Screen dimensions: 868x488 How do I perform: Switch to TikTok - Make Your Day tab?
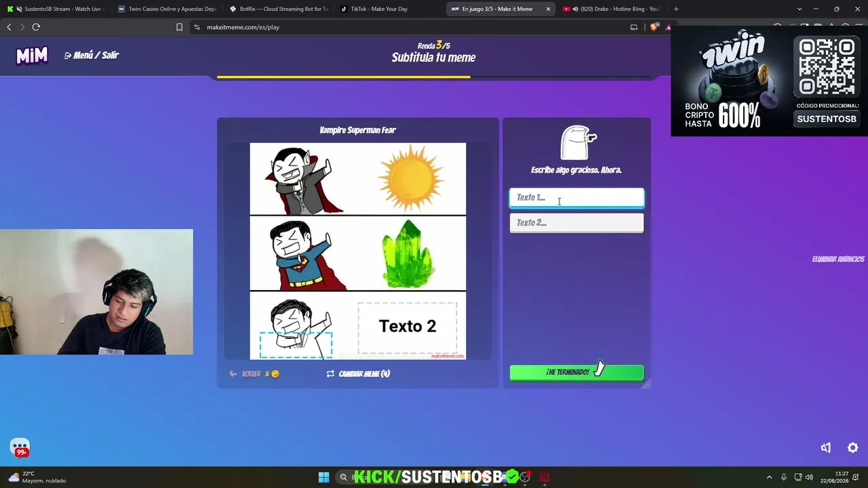pos(389,9)
